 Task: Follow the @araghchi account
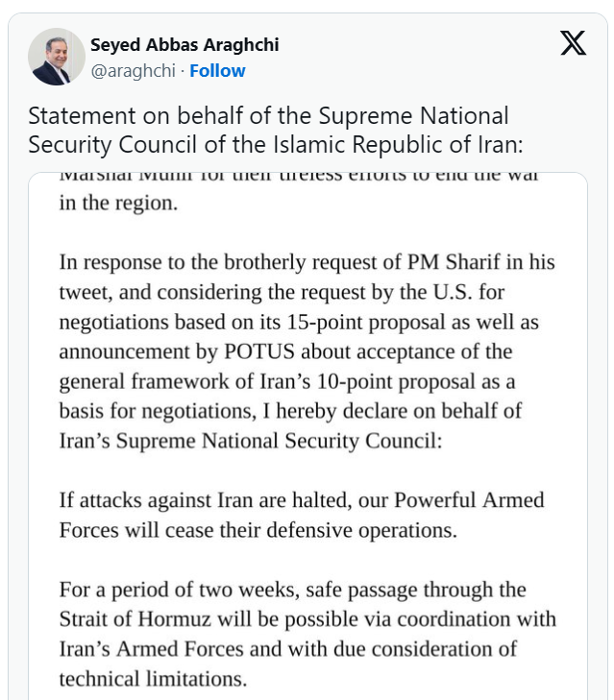pyautogui.click(x=217, y=70)
